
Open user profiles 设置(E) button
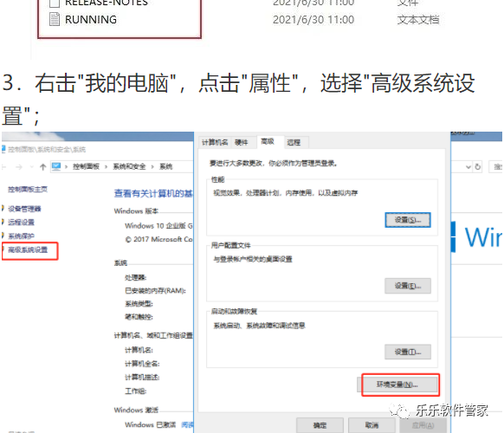(x=408, y=286)
